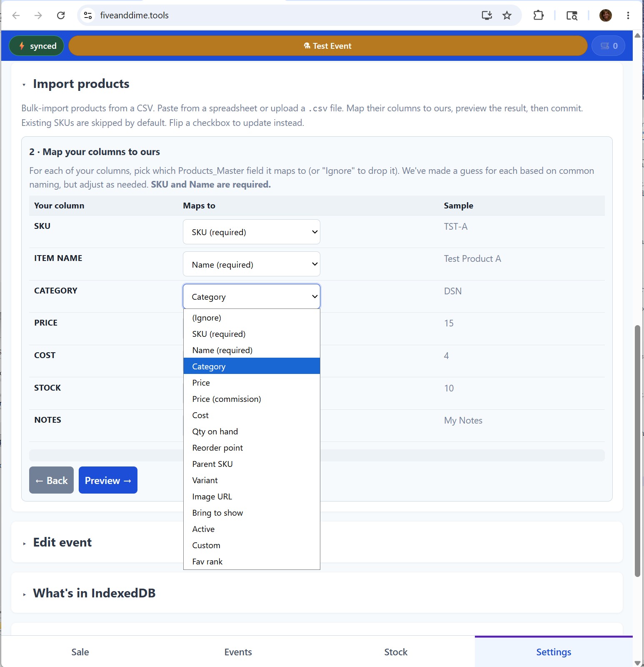Viewport: 644px width, 667px height.
Task: Click the synced status badge
Action: click(x=37, y=46)
